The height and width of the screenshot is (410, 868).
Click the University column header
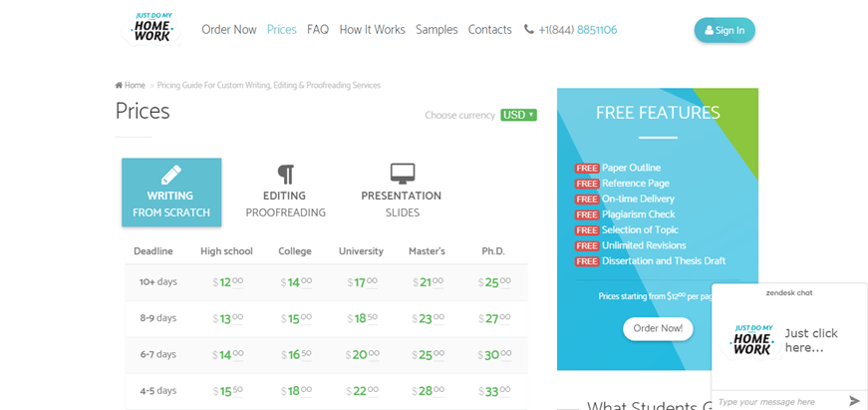pyautogui.click(x=361, y=251)
